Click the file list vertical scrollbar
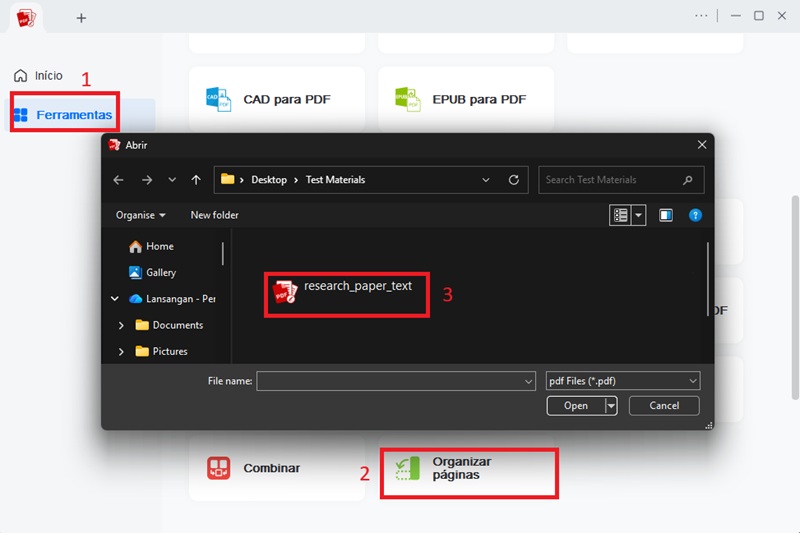This screenshot has height=533, width=800. coord(708,279)
